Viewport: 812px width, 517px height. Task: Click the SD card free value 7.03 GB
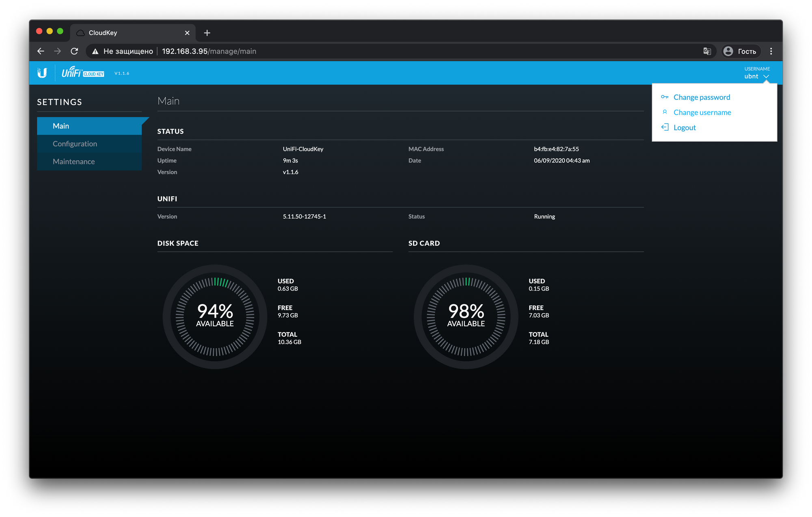click(539, 315)
